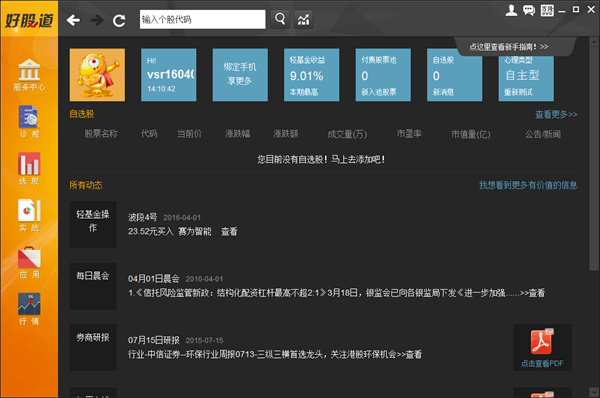600x398 pixels.
Task: Click the stock code input field
Action: pyautogui.click(x=202, y=19)
